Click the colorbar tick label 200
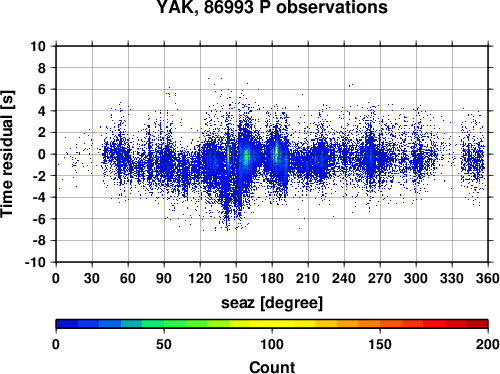The image size is (500, 374). pos(488,344)
